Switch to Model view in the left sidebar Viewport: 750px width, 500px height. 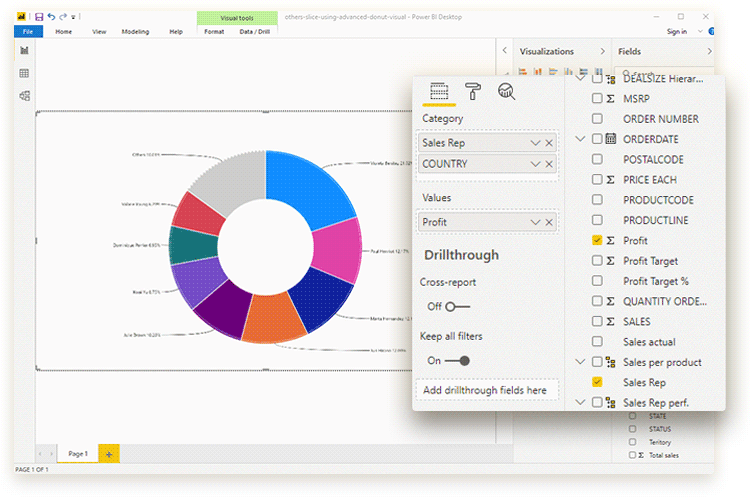coord(24,96)
